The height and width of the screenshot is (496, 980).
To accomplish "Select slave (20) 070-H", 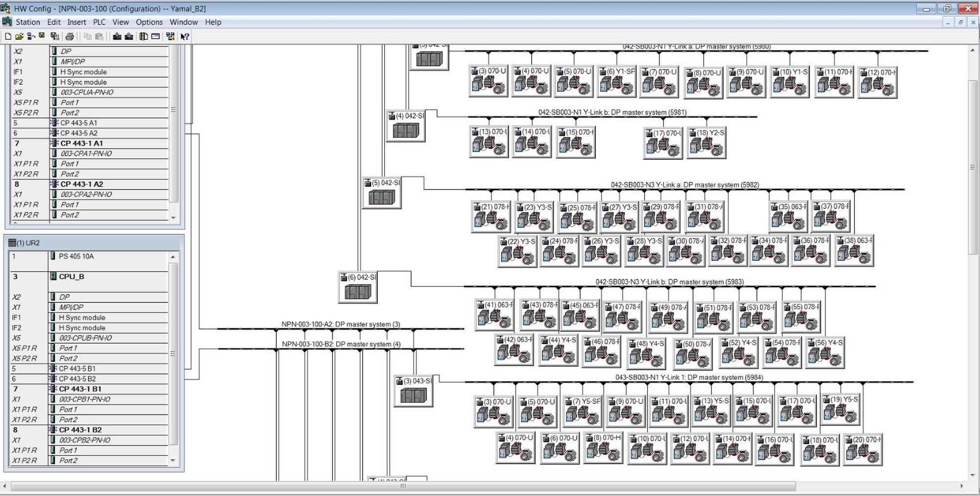I will [x=863, y=450].
